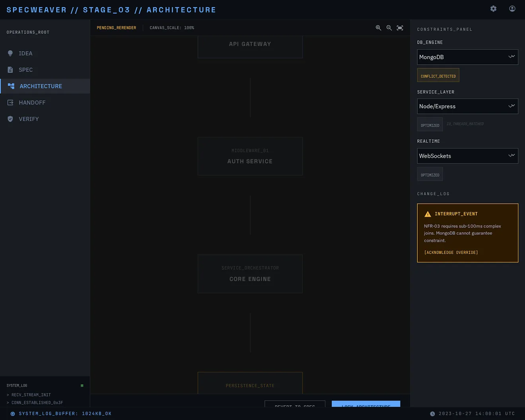
Task: Go to the IDEA stage
Action: click(x=45, y=53)
